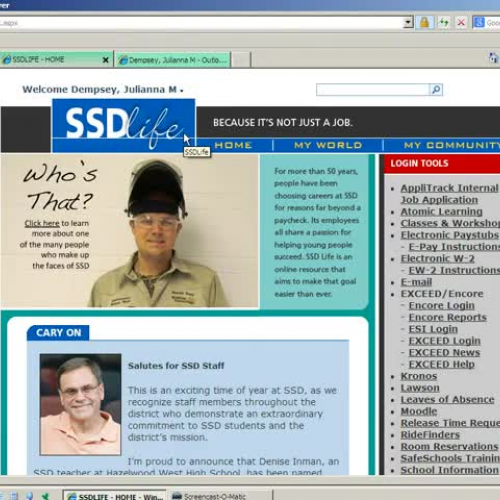Open the SafeSchools Training link

click(450, 458)
